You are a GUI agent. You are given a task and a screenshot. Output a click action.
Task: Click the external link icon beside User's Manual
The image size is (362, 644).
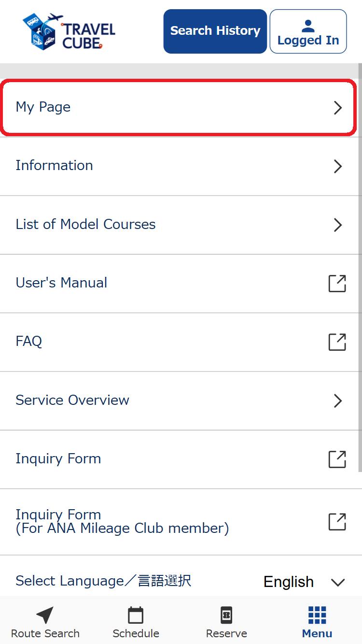pos(337,283)
